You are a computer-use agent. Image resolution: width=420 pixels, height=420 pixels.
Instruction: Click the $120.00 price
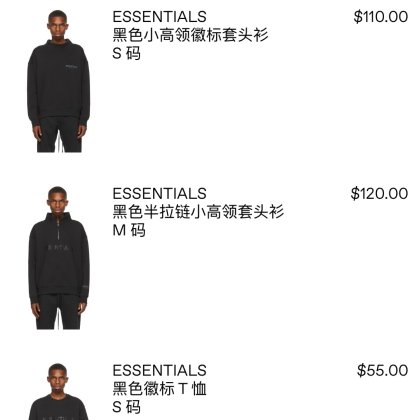(x=379, y=194)
